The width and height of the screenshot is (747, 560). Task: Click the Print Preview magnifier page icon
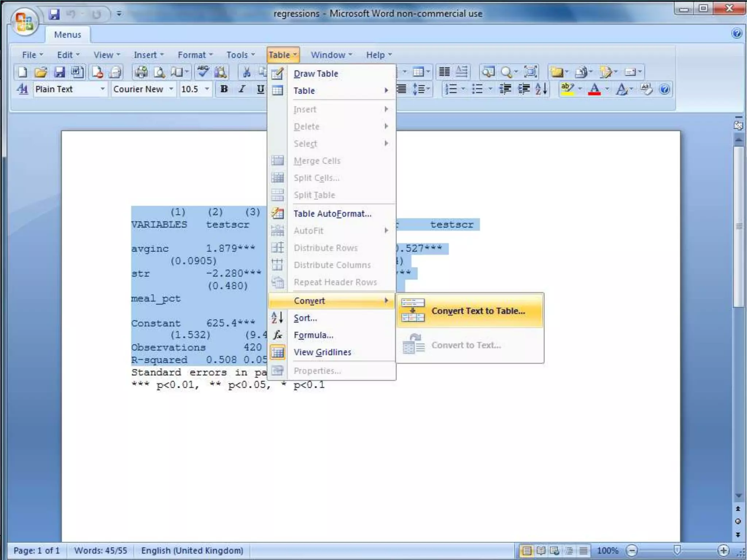pos(159,72)
